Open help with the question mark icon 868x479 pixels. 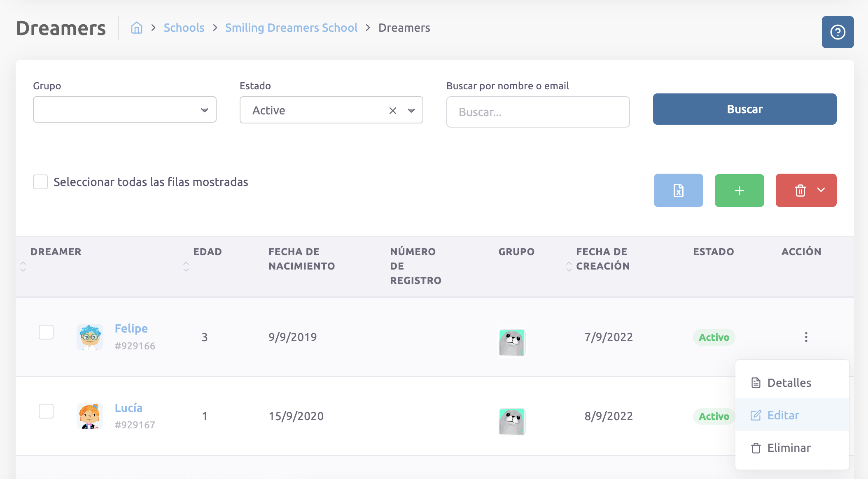(838, 32)
